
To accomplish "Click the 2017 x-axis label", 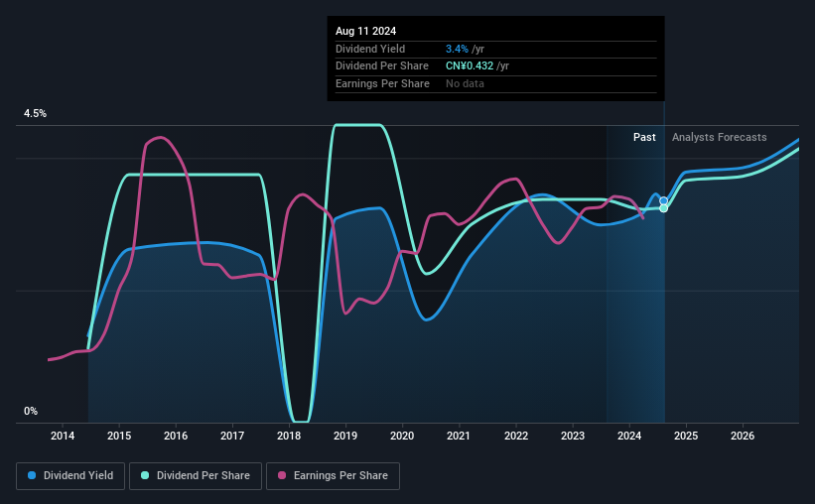I will point(232,436).
